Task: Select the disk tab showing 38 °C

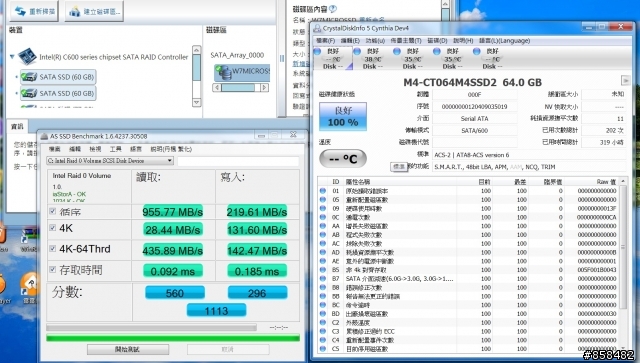Action: [371, 58]
